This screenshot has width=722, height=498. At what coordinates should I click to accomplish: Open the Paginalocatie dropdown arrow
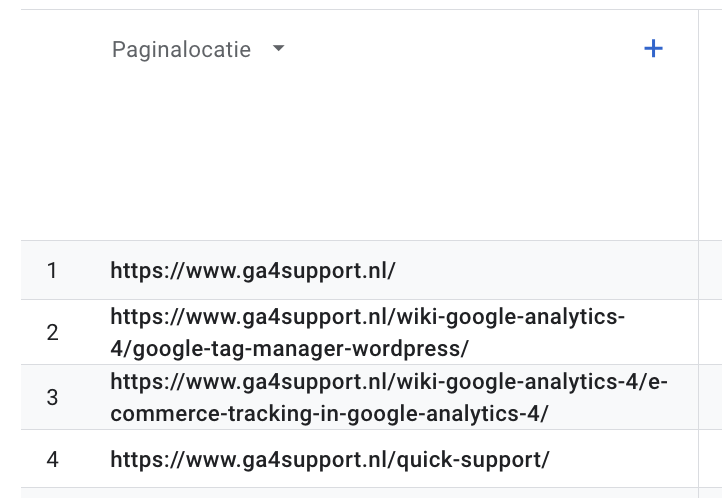(x=278, y=48)
